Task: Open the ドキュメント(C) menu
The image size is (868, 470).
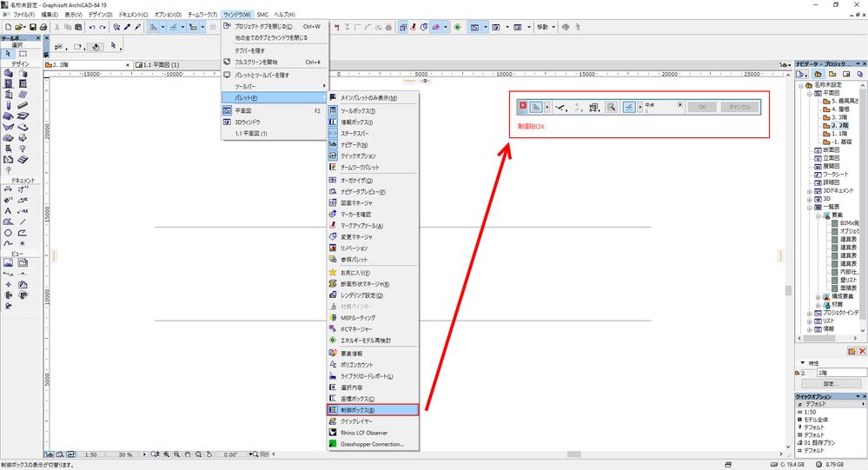Action: [x=134, y=15]
